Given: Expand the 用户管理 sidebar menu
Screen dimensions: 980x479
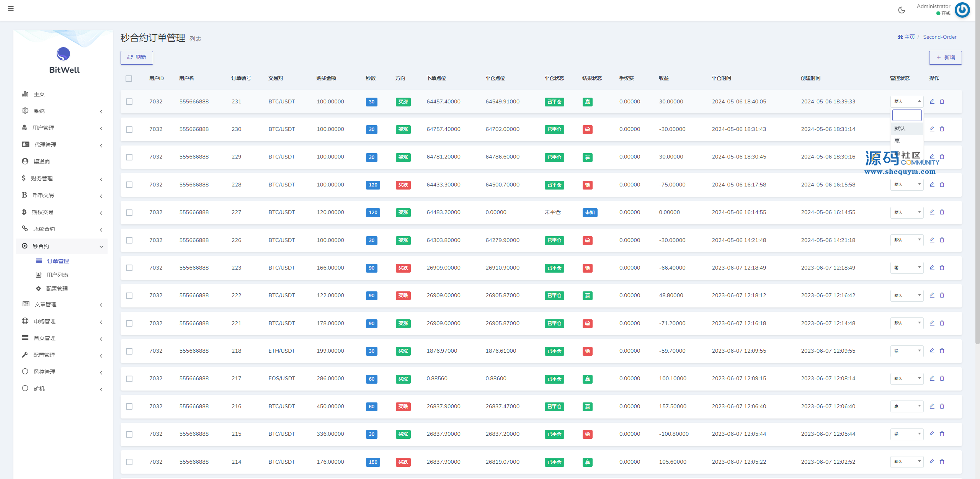Looking at the screenshot, I should click(x=62, y=128).
